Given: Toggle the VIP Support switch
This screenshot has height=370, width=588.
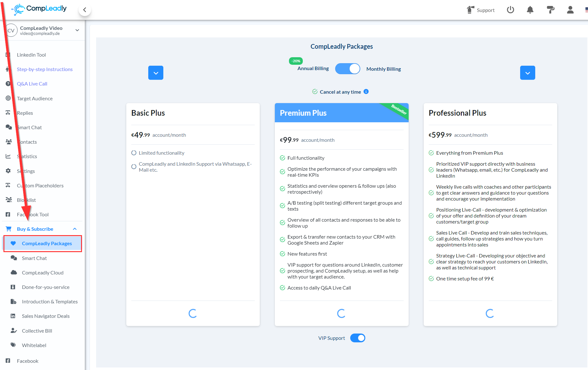Looking at the screenshot, I should 358,338.
